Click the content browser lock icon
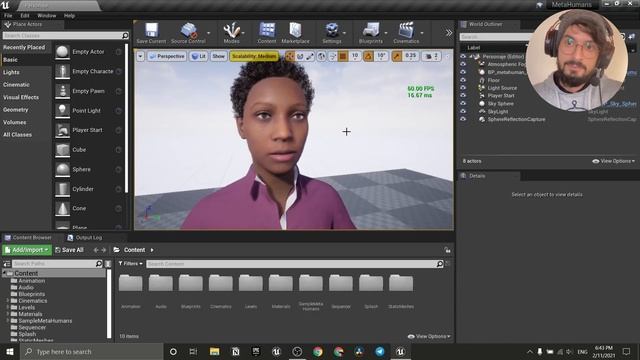 click(x=448, y=250)
